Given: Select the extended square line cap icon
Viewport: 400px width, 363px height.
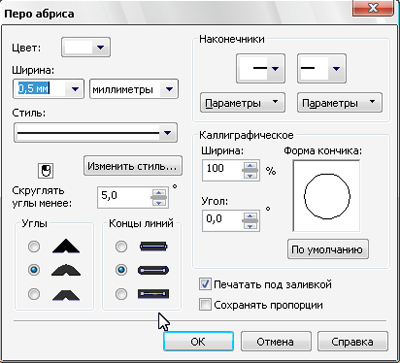Looking at the screenshot, I should [x=153, y=294].
